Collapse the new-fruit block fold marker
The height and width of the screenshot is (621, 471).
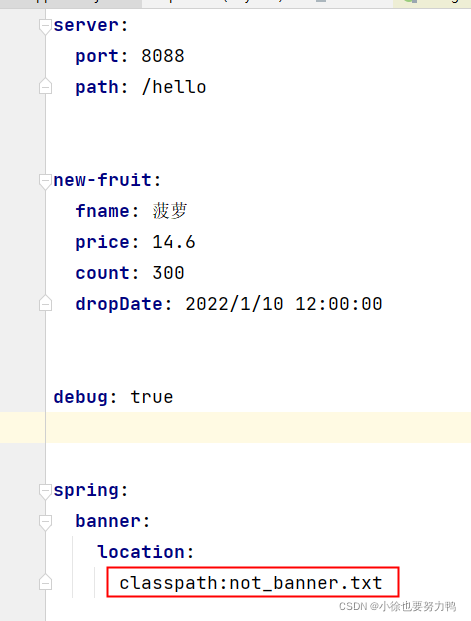click(x=45, y=181)
